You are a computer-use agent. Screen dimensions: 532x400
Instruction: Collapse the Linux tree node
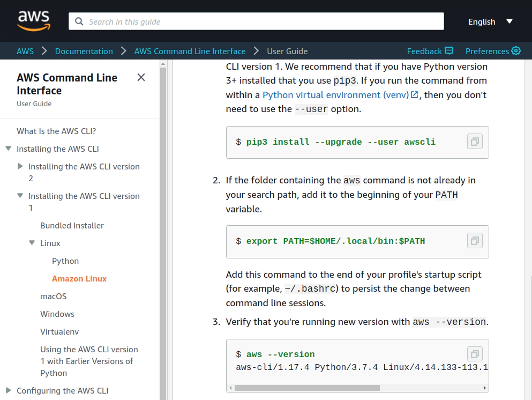point(32,243)
